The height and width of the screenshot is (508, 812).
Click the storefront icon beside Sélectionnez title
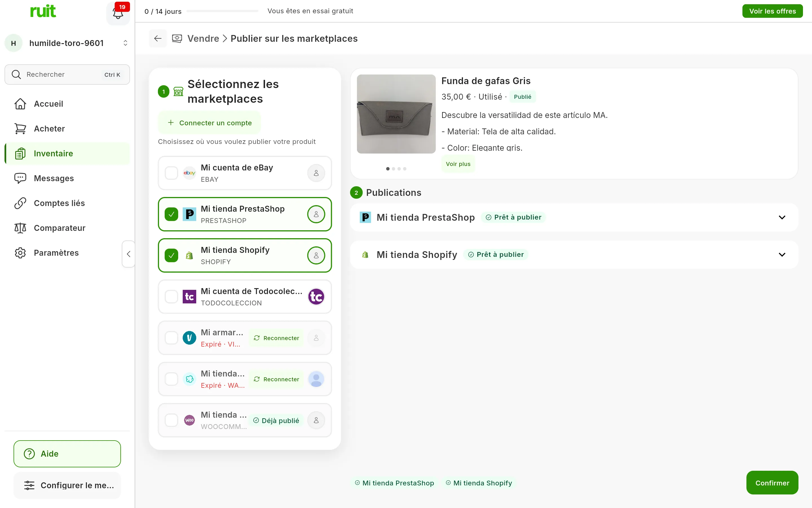tap(178, 91)
